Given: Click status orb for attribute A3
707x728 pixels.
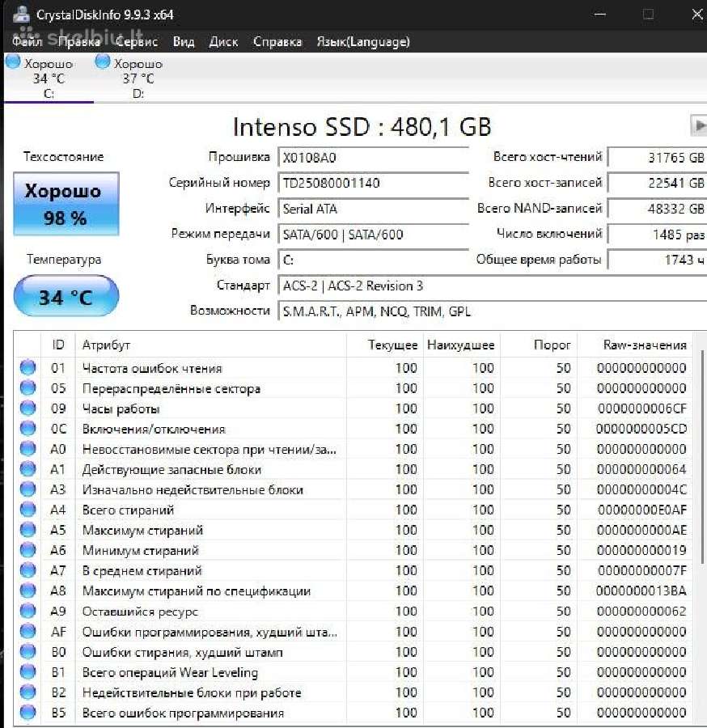Looking at the screenshot, I should pos(28,489).
